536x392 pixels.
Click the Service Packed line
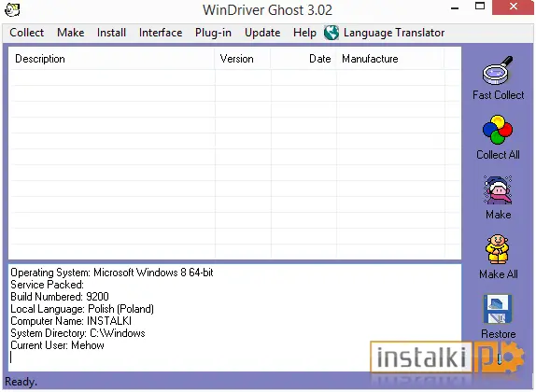pyautogui.click(x=48, y=285)
